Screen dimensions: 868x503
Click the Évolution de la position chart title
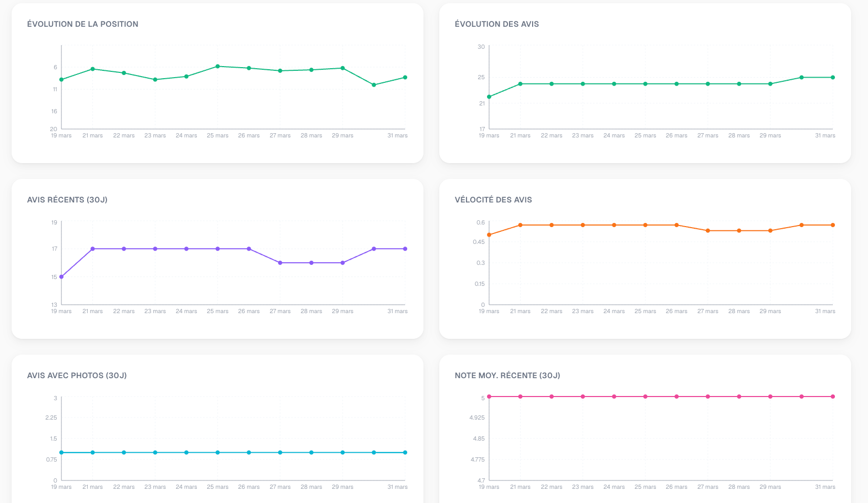(x=83, y=24)
